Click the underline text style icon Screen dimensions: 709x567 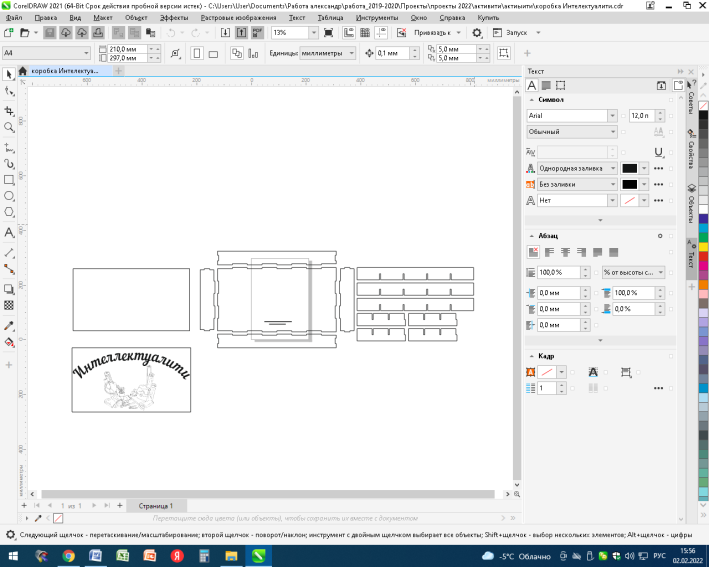[658, 151]
